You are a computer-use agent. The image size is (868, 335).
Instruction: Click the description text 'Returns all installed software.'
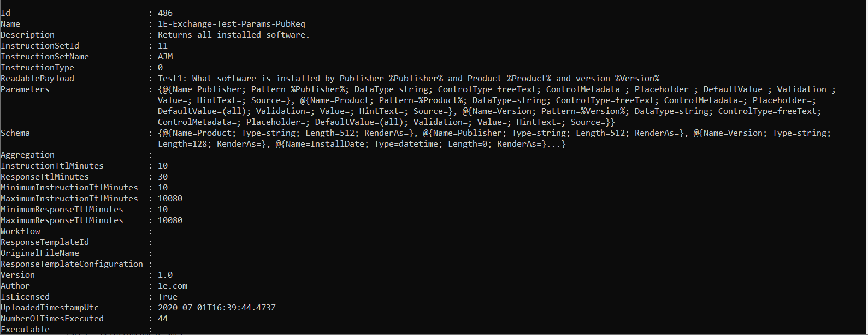[233, 35]
